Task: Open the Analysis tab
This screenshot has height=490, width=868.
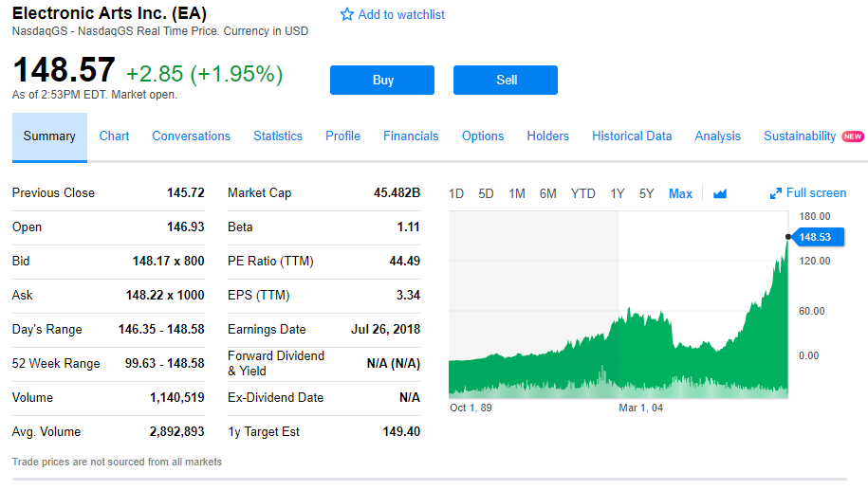Action: (x=717, y=136)
